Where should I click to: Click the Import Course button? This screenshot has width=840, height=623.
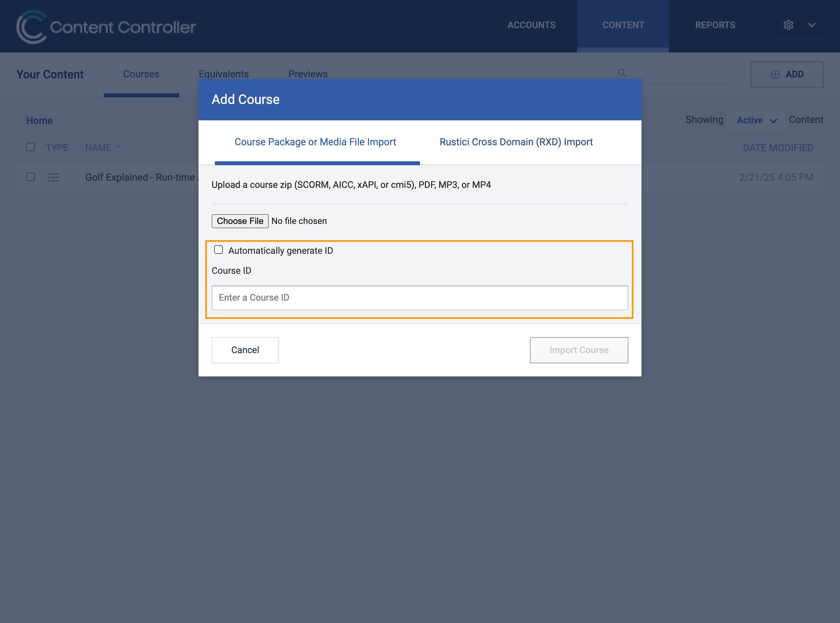point(578,350)
